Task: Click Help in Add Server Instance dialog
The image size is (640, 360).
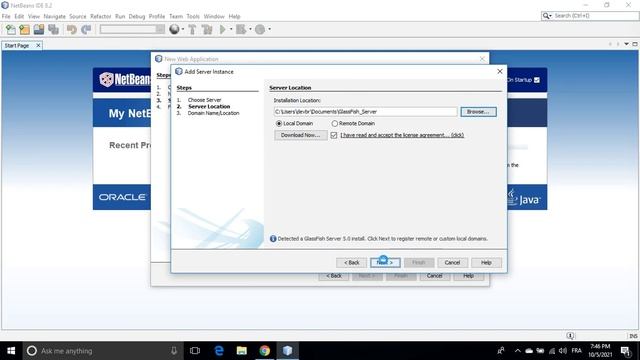Action: (x=486, y=262)
